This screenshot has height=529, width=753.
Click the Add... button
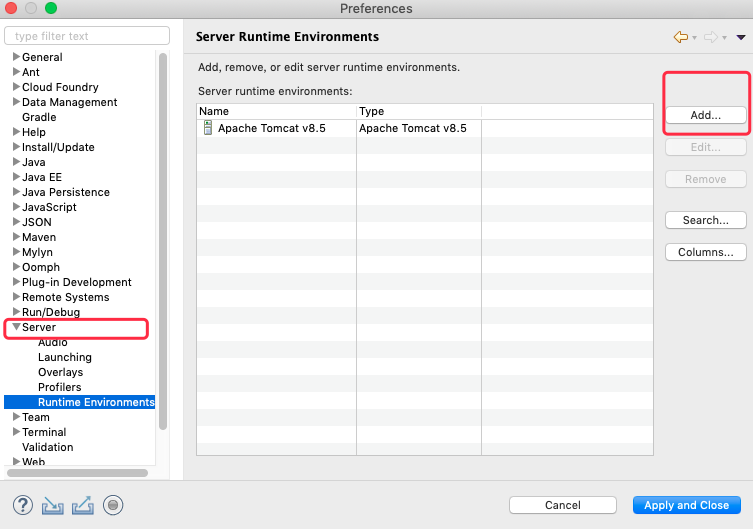[x=706, y=115]
